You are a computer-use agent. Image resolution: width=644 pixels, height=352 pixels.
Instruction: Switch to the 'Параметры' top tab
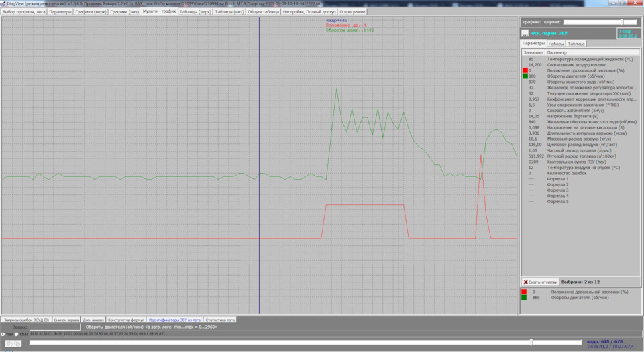coord(60,12)
